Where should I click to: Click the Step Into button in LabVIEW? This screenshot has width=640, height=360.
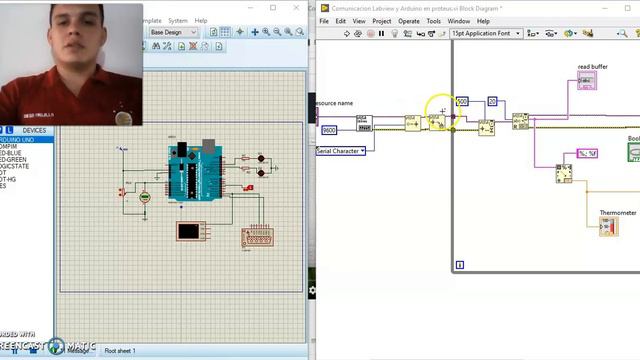(x=420, y=33)
